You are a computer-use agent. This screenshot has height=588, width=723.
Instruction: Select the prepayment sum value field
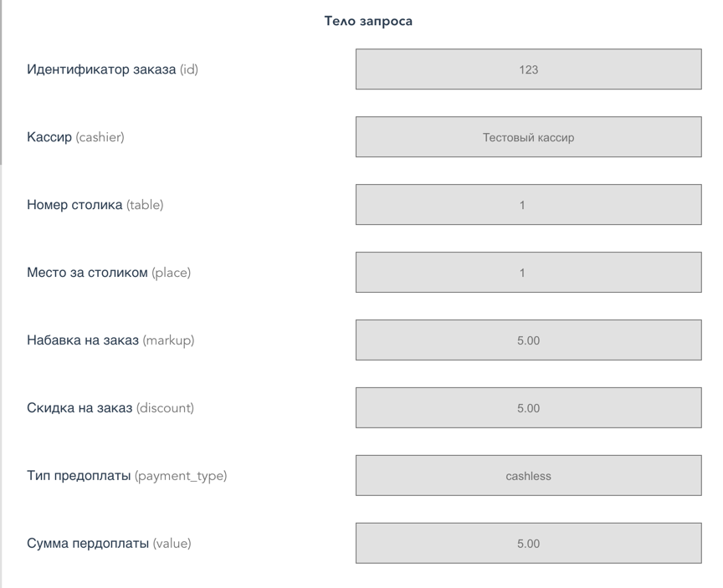pos(528,544)
